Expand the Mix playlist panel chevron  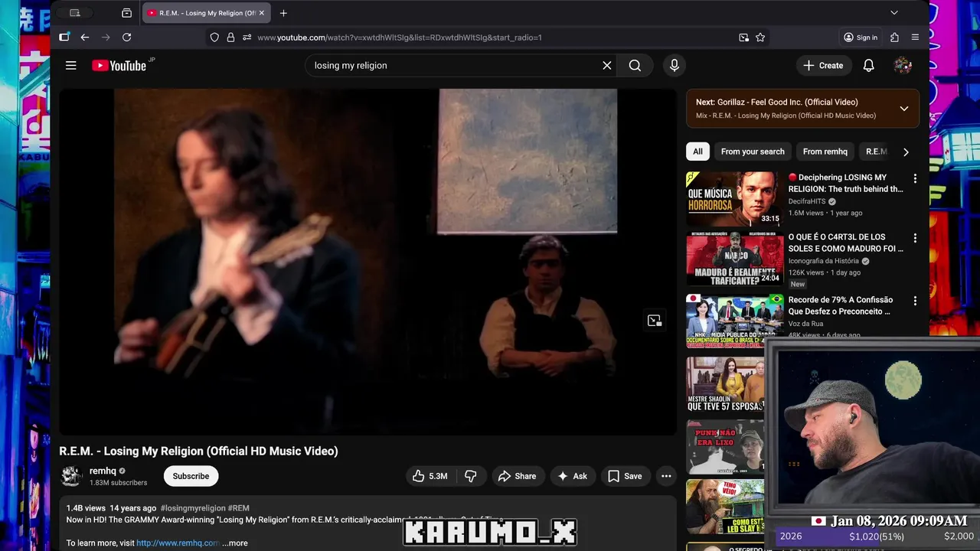pyautogui.click(x=903, y=109)
